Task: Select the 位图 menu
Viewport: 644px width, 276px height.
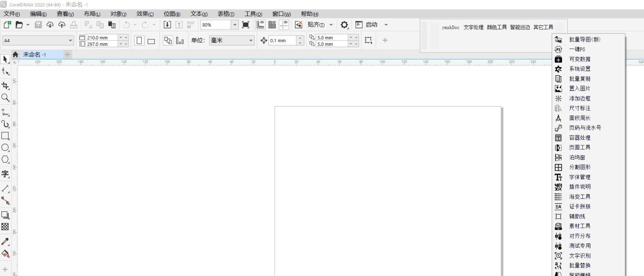Action: click(x=171, y=13)
